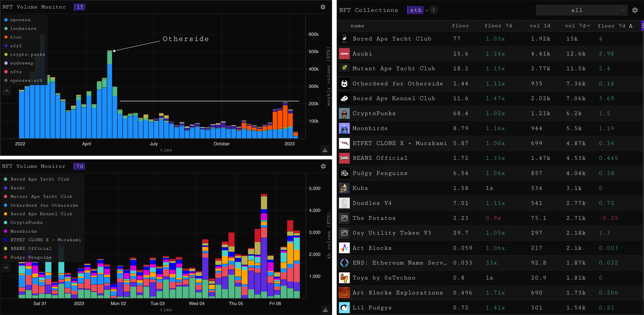Screen dimensions: 644x315
Task: Toggle CryptoPunks series in 7d legend
Action: pos(26,222)
